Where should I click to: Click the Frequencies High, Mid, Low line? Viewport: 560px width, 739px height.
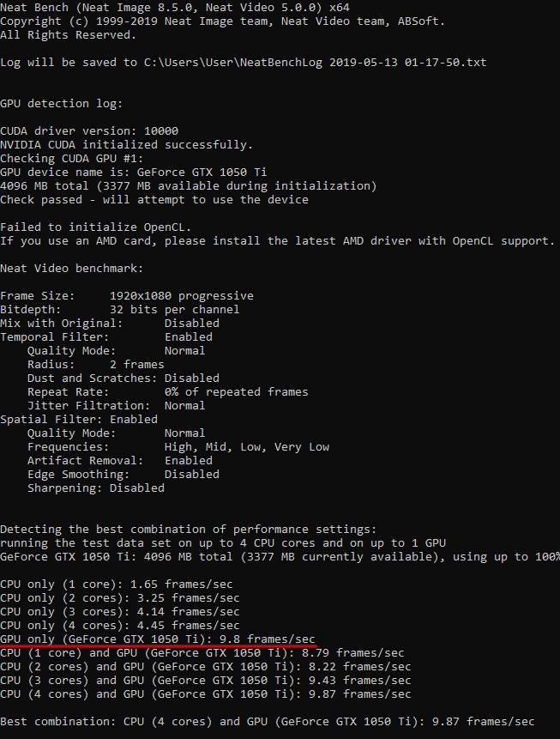tap(178, 447)
